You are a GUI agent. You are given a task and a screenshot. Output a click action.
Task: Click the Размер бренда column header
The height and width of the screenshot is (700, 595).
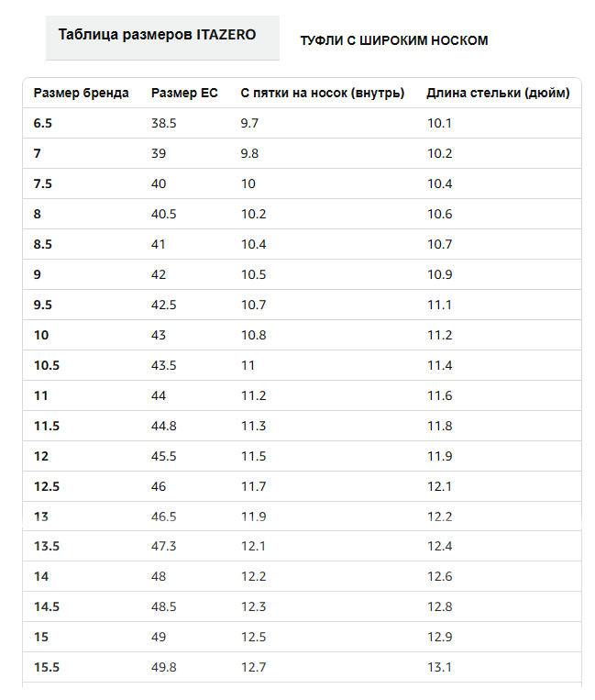coord(82,93)
